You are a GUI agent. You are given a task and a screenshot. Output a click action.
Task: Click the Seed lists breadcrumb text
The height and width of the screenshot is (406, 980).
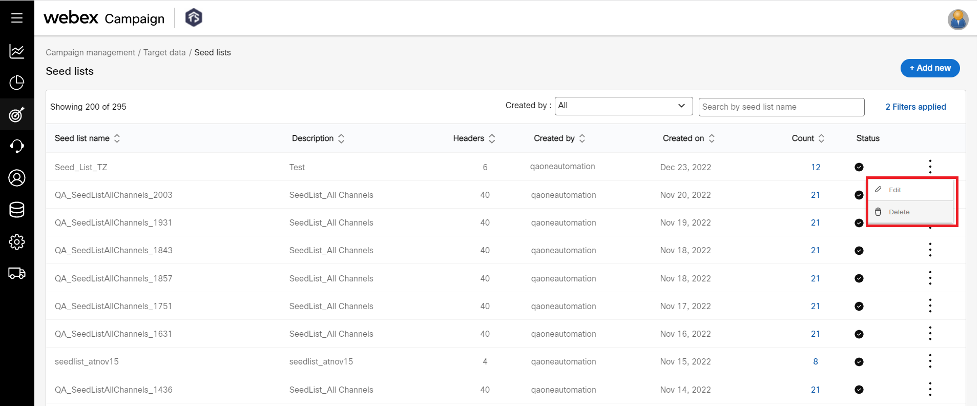point(213,52)
